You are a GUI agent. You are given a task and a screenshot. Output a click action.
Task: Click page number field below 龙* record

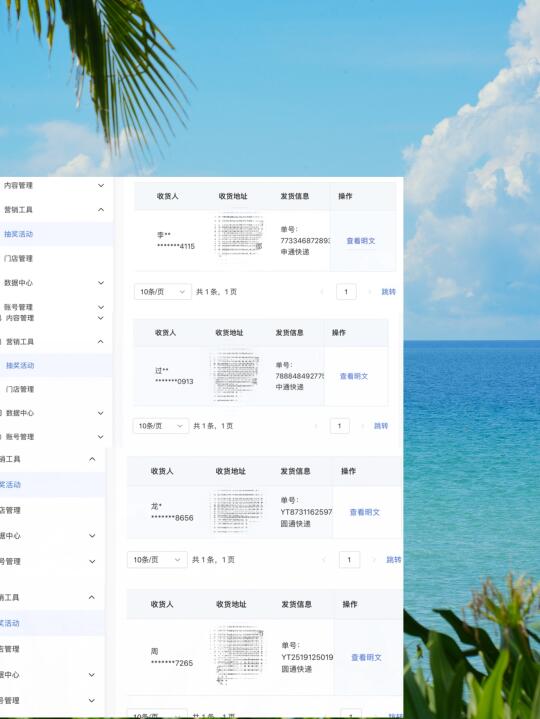(x=349, y=560)
